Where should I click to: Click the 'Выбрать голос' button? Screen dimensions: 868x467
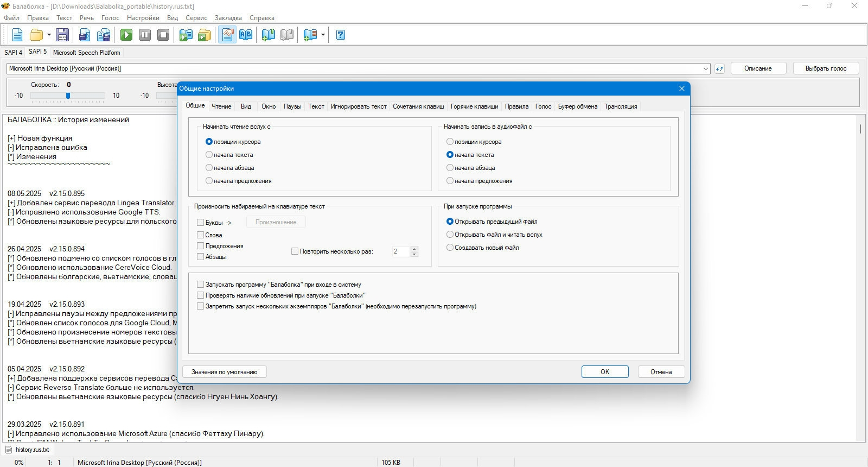[x=826, y=68]
